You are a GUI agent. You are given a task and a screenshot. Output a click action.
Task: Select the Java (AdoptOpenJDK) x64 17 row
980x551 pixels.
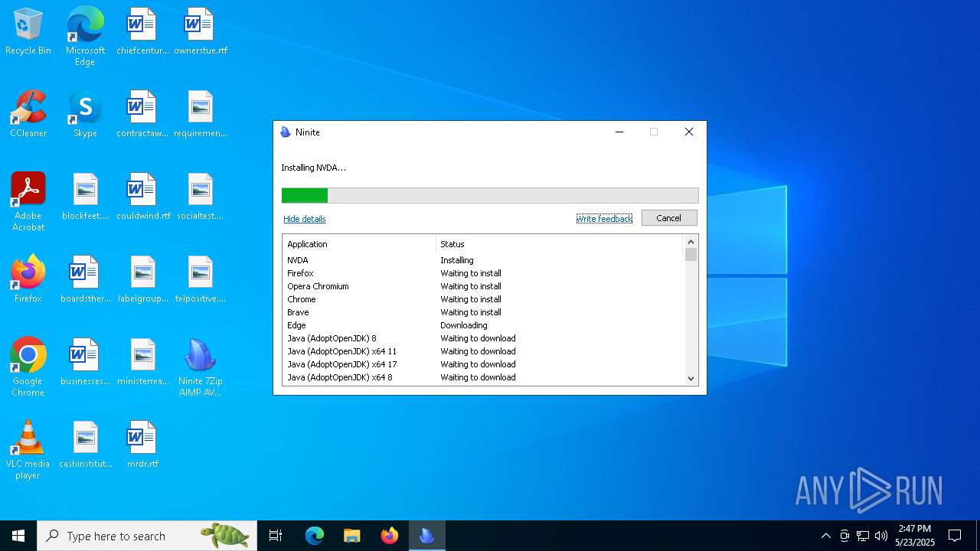point(482,364)
